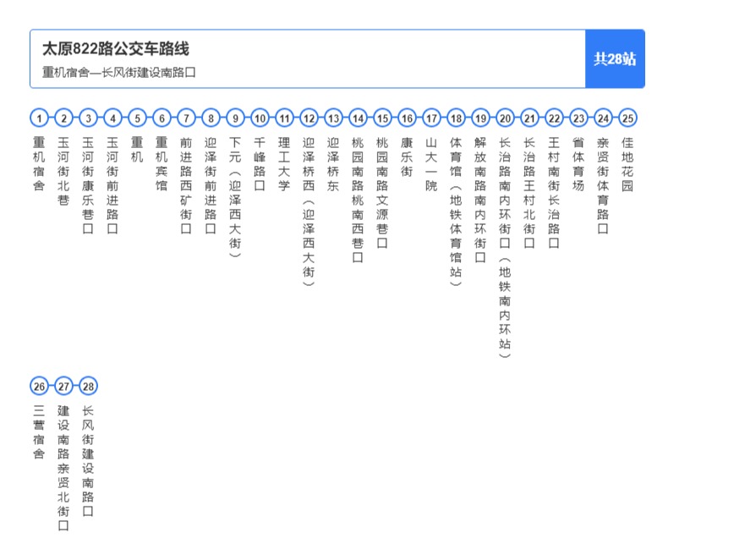Select the station name 下元(迎泽西大街)
Image resolution: width=734 pixels, height=560 pixels.
pyautogui.click(x=235, y=197)
